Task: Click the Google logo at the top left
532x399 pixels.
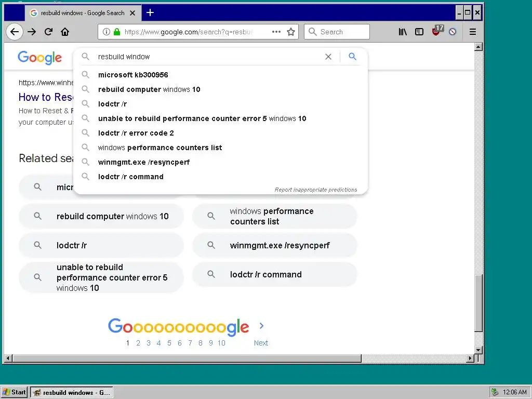Action: [x=39, y=58]
